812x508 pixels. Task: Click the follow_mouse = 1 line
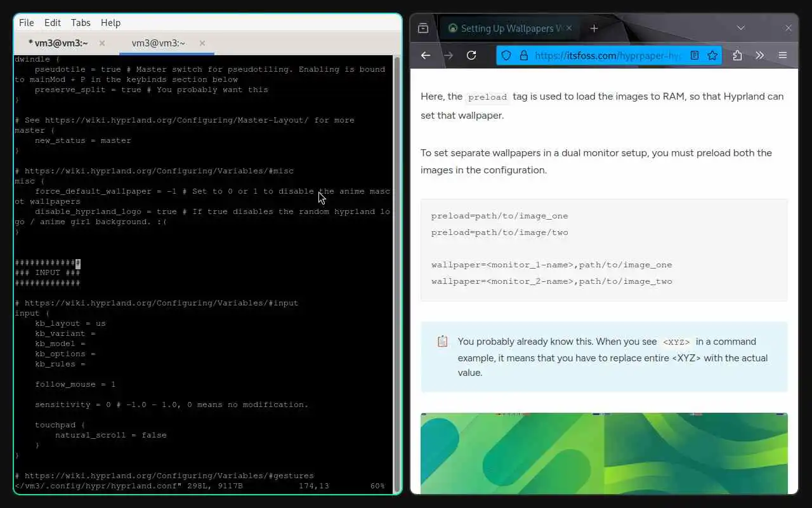tap(75, 384)
